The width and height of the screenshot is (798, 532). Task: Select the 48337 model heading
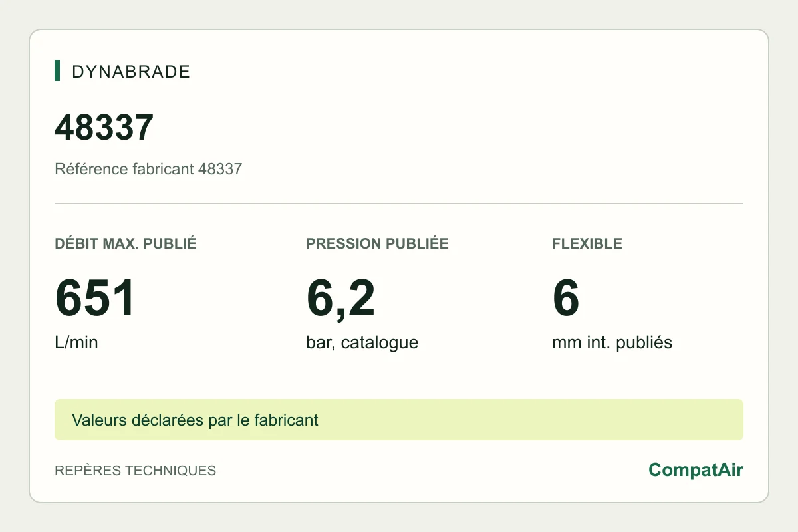pos(104,127)
